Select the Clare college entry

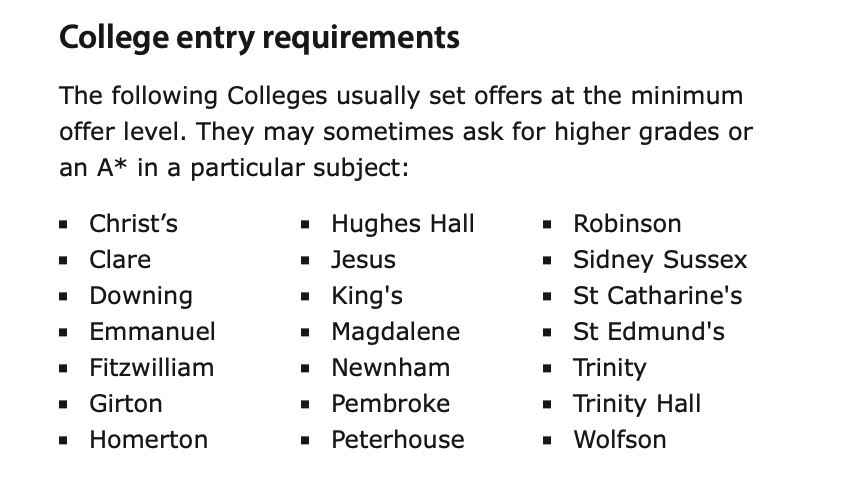click(x=120, y=260)
